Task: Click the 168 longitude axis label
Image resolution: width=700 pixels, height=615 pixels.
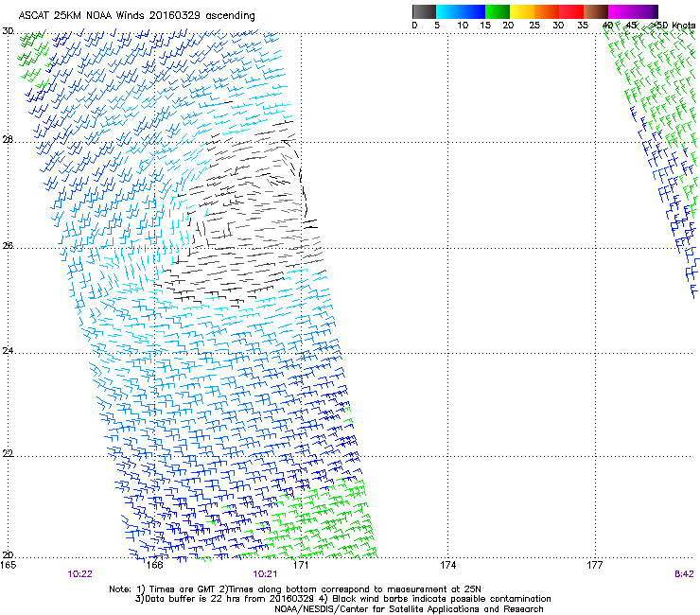Action: tap(154, 565)
